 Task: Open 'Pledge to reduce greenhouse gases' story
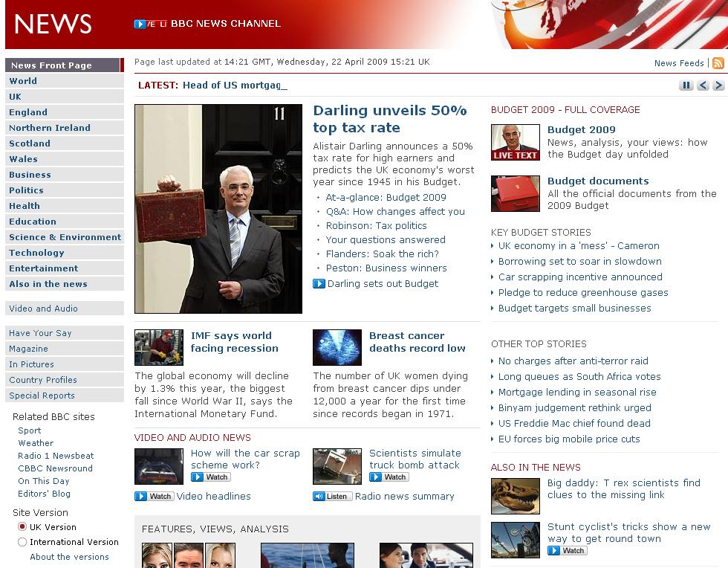(583, 293)
